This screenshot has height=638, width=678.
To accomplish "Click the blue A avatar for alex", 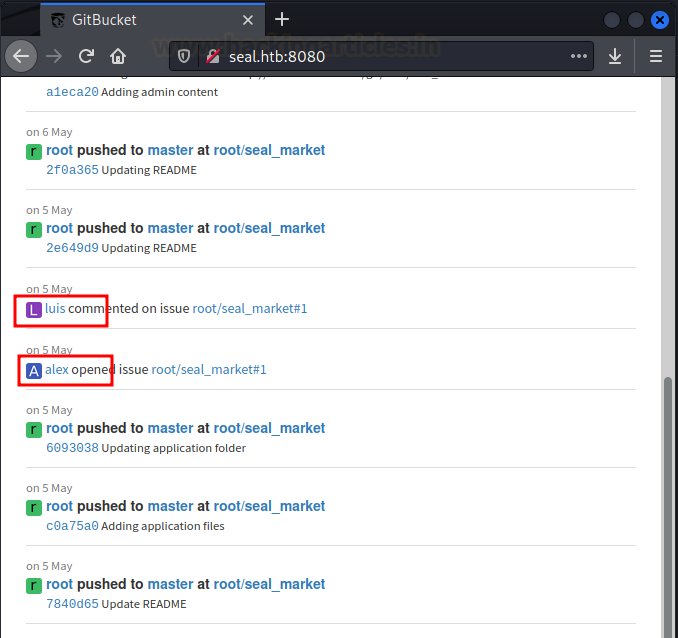I will point(34,371).
